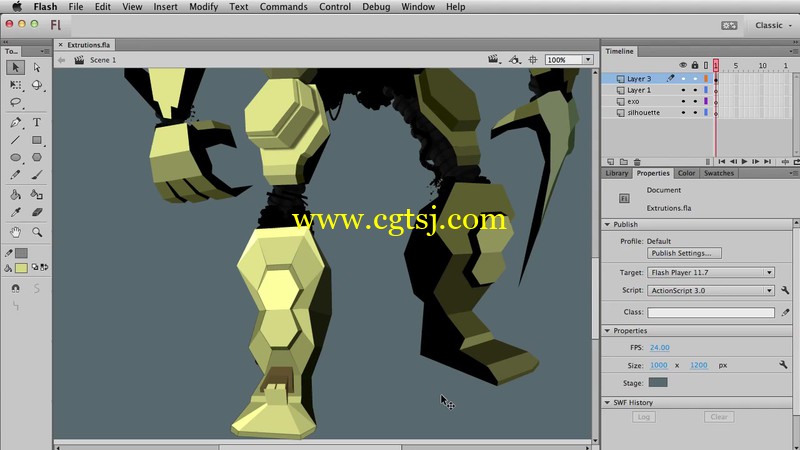Open the Edit Scene clapper menu
This screenshot has height=450, width=800.
point(493,60)
